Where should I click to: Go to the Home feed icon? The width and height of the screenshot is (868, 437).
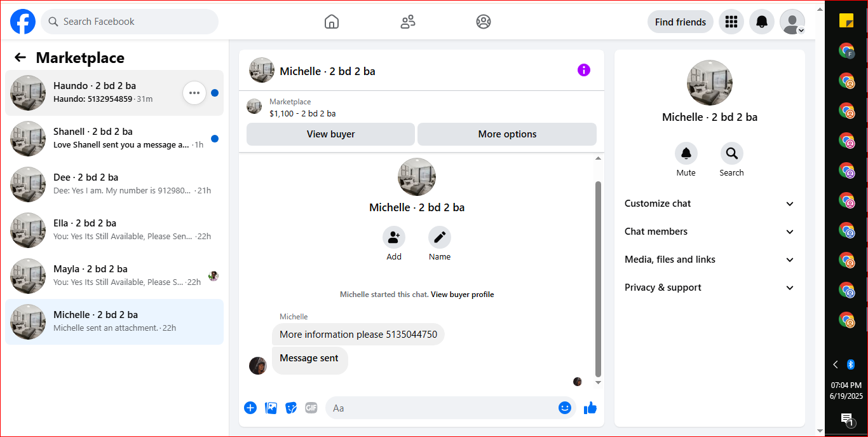[x=332, y=22]
